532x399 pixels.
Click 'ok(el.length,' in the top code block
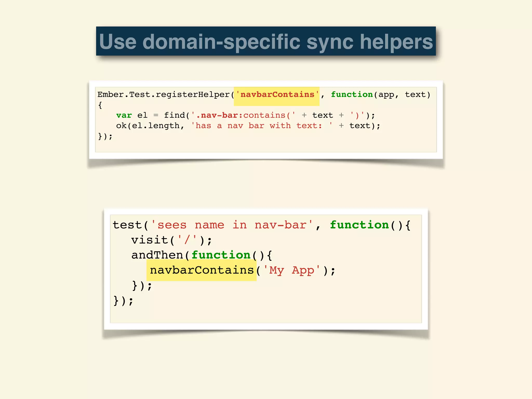(x=150, y=126)
